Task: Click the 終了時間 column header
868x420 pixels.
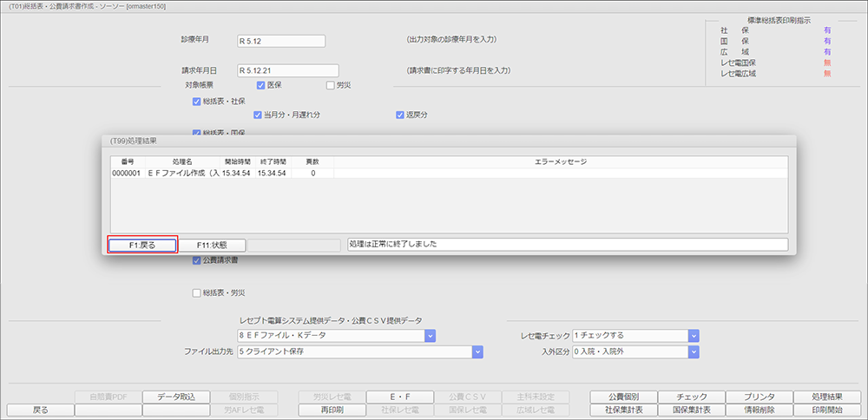Action: coord(271,161)
